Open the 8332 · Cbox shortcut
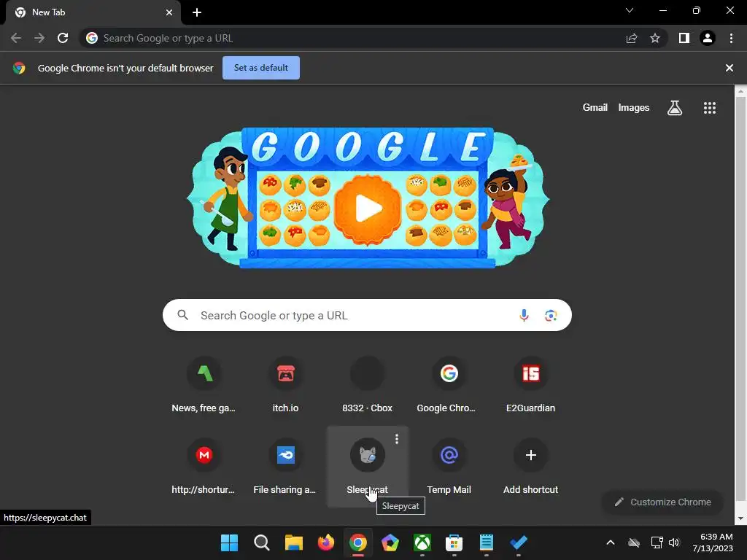747x560 pixels. [368, 386]
